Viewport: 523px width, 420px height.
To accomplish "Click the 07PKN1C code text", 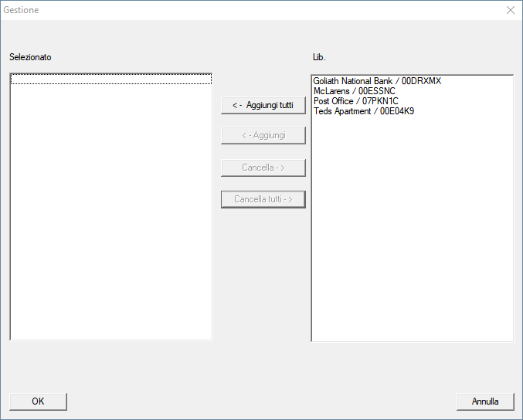I will tap(380, 101).
